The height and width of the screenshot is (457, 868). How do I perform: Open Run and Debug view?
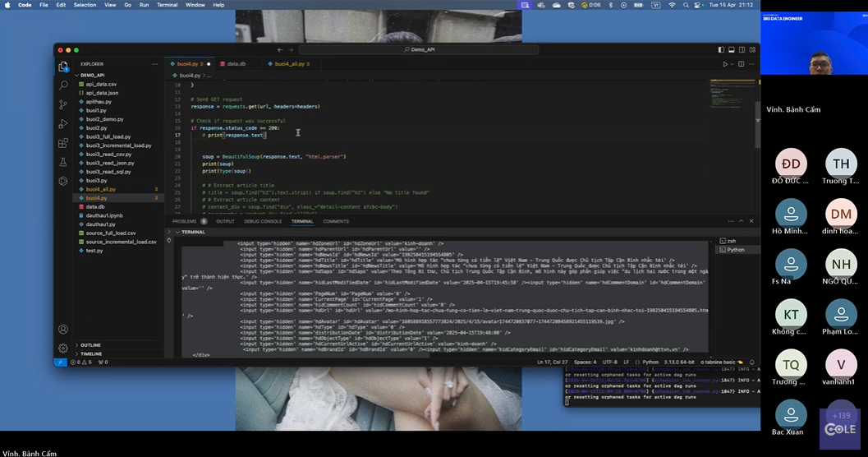click(63, 123)
